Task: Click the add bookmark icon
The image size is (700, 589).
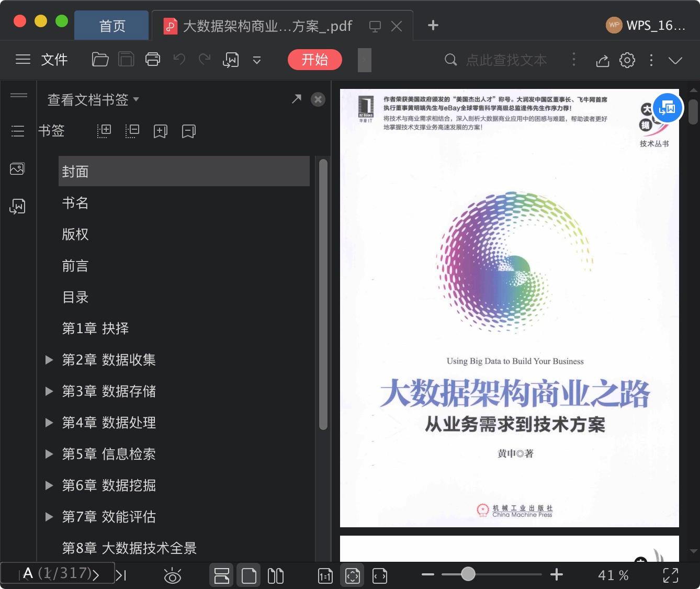Action: pos(161,131)
